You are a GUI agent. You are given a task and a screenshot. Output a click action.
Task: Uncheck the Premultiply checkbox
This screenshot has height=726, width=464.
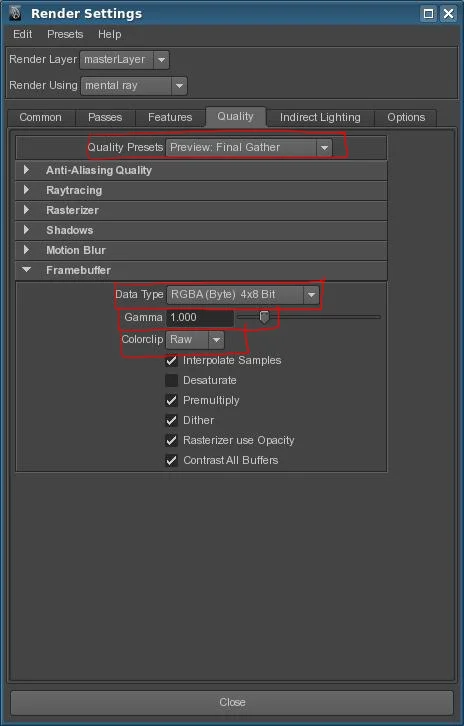click(171, 400)
